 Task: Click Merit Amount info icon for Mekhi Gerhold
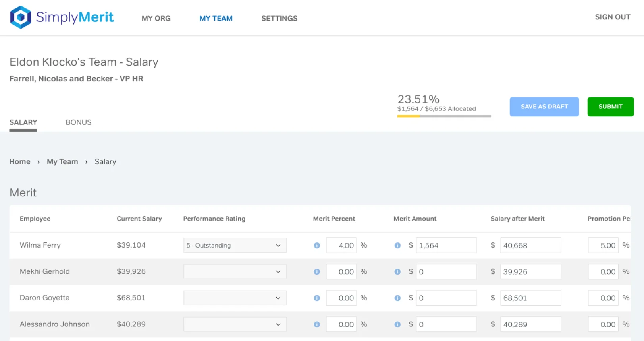click(x=397, y=272)
